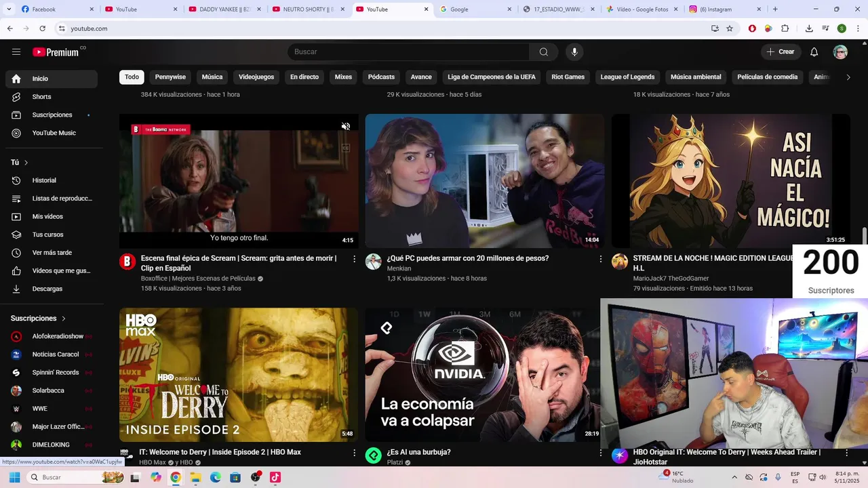Open the WWE subscription channel
This screenshot has height=488, width=868.
click(x=52, y=409)
